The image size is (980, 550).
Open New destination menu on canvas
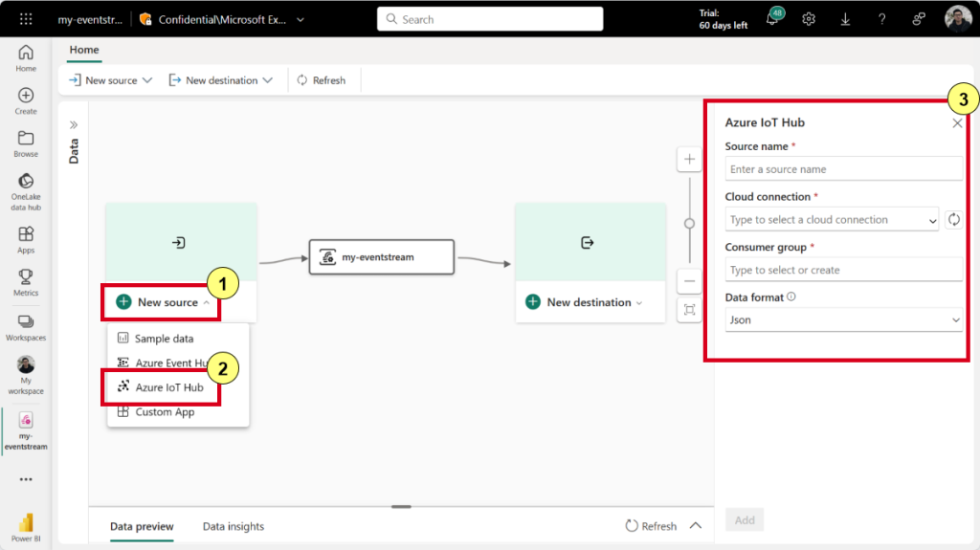point(585,302)
